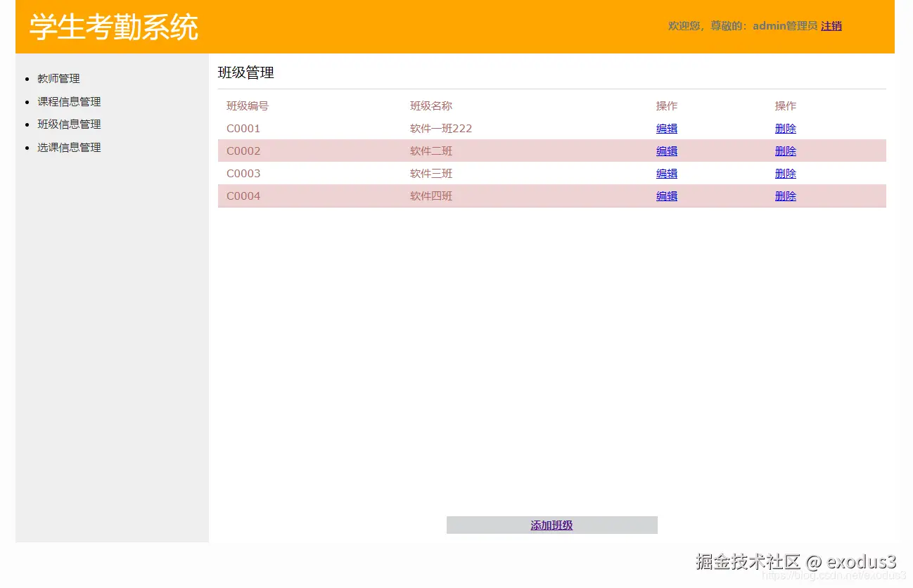913x588 pixels.
Task: Delete class C0001 via 删除
Action: pyautogui.click(x=786, y=129)
